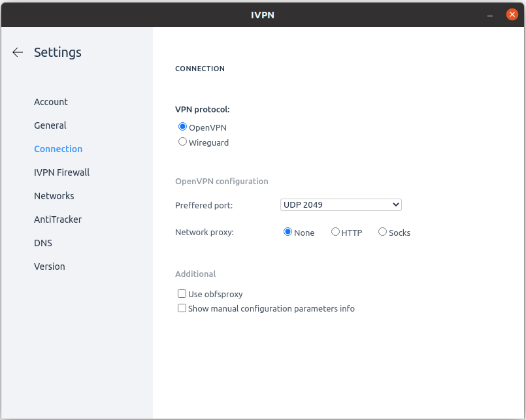Minimize the IVPN window
The width and height of the screenshot is (526, 420).
point(490,15)
